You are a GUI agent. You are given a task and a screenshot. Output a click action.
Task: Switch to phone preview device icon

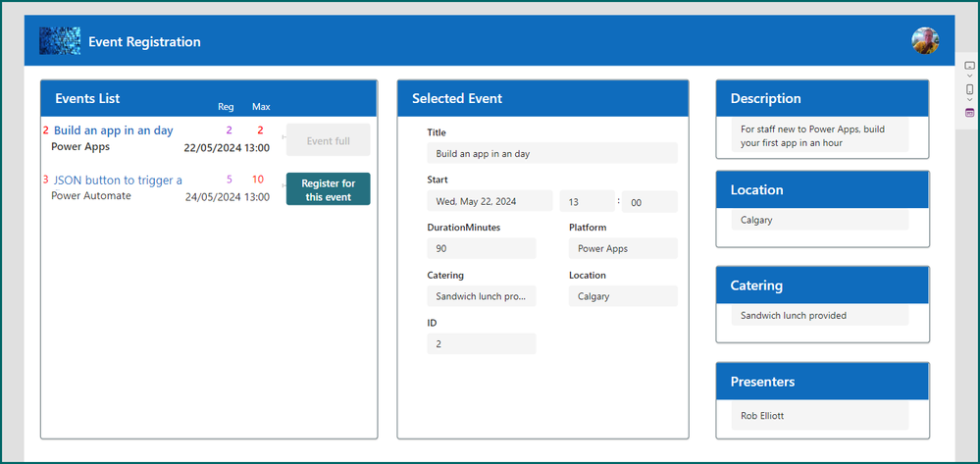[969, 89]
